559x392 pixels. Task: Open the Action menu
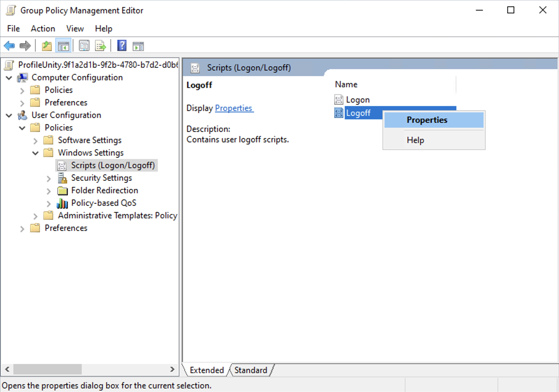tap(43, 29)
